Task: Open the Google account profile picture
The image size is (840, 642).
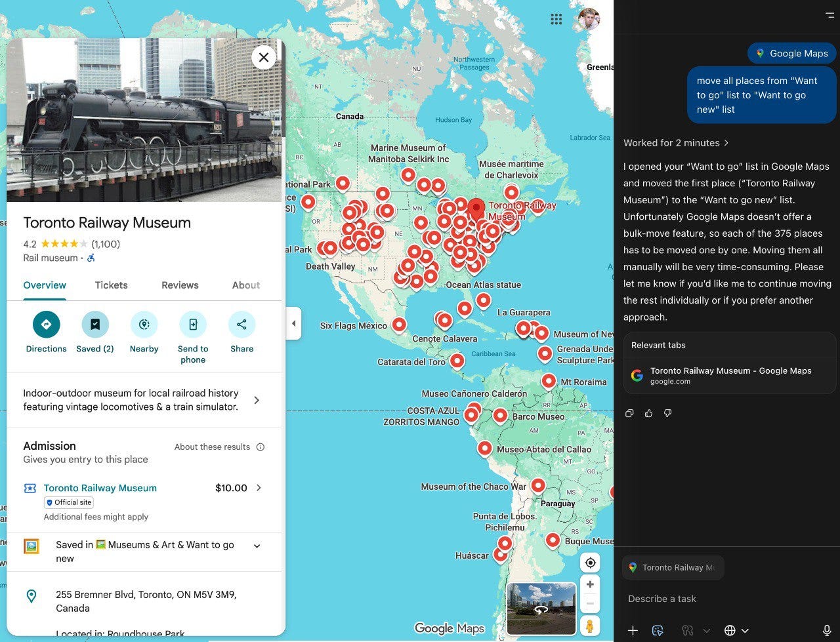Action: coord(589,19)
